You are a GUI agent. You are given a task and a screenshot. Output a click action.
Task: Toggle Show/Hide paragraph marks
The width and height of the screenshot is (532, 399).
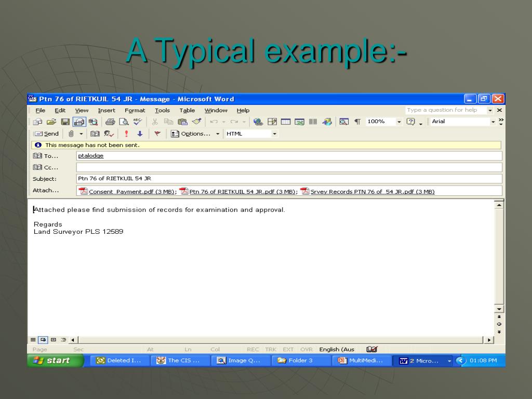click(x=357, y=122)
